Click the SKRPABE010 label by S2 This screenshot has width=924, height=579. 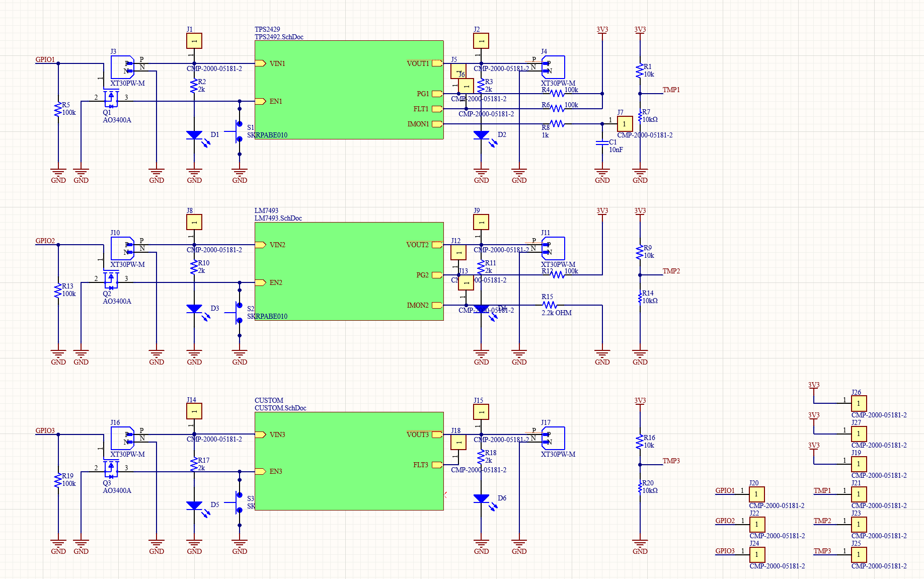click(267, 317)
